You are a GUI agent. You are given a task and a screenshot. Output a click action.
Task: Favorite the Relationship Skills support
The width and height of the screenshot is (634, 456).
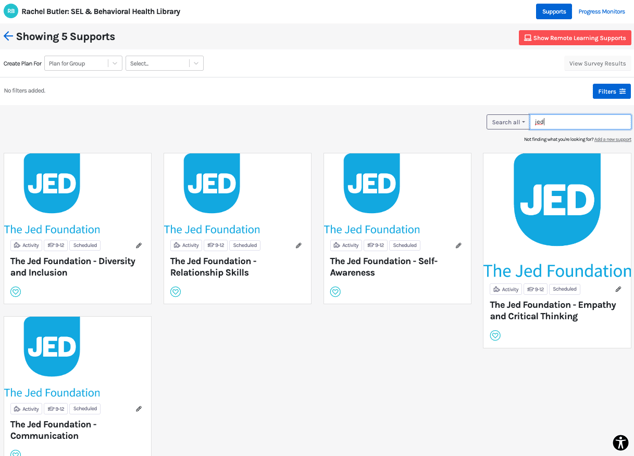(x=175, y=291)
